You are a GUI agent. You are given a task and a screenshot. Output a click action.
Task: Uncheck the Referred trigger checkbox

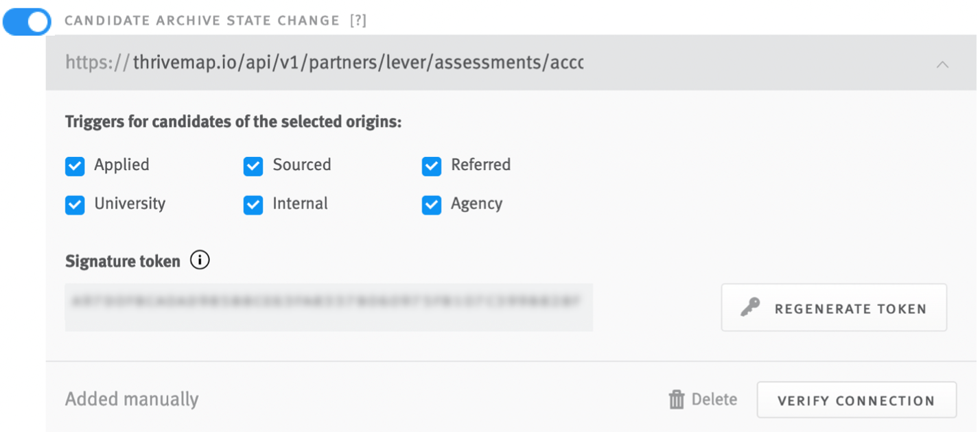click(432, 166)
